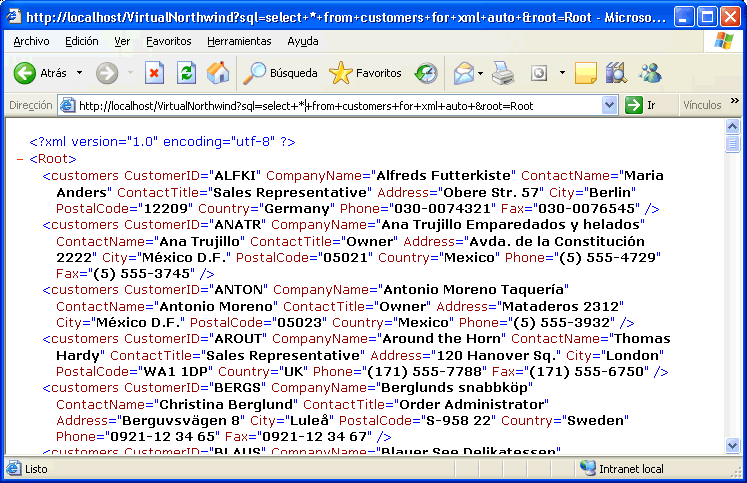Expand the address bar dropdown list

pyautogui.click(x=609, y=105)
